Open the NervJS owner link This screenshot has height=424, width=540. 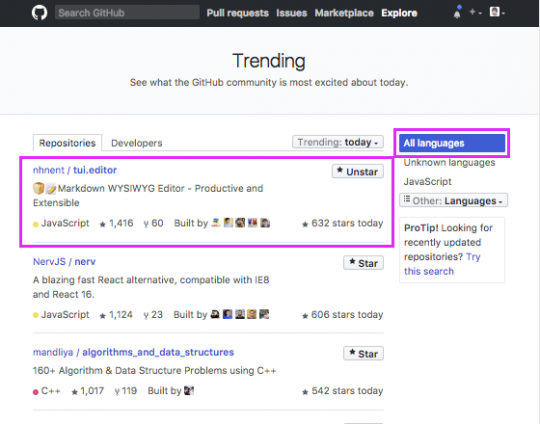49,262
